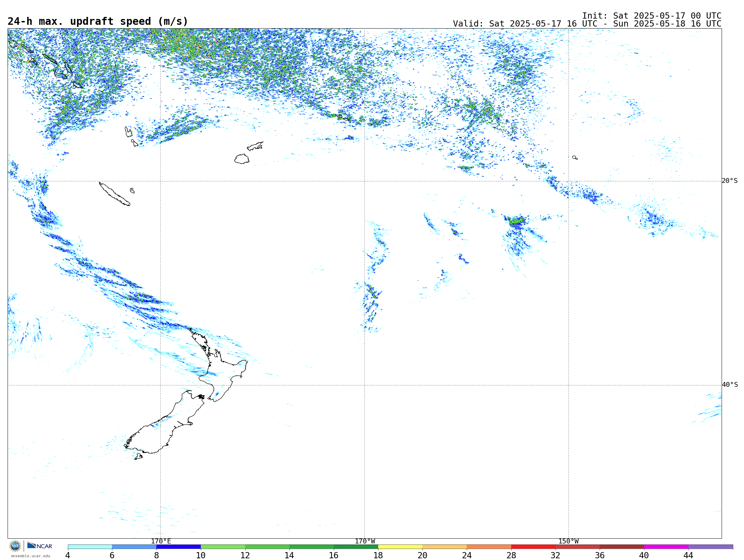The image size is (744, 560).
Task: Click the Viti Levu (Fiji) island outline
Action: pyautogui.click(x=242, y=159)
